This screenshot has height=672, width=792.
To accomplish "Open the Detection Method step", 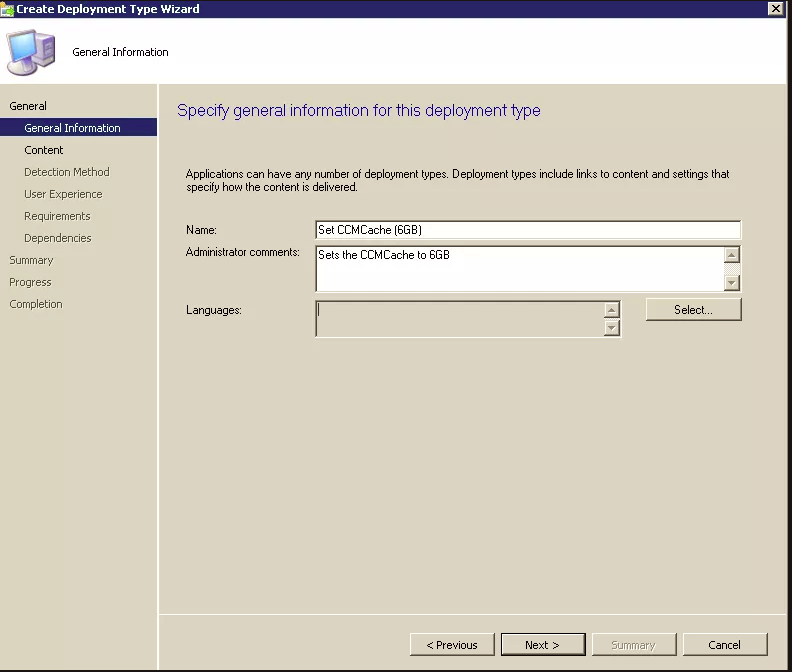I will [x=67, y=172].
